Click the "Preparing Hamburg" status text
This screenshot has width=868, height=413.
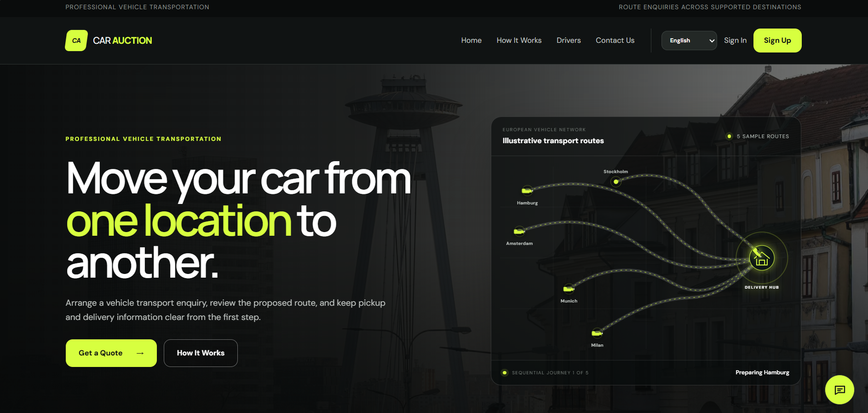[762, 372]
